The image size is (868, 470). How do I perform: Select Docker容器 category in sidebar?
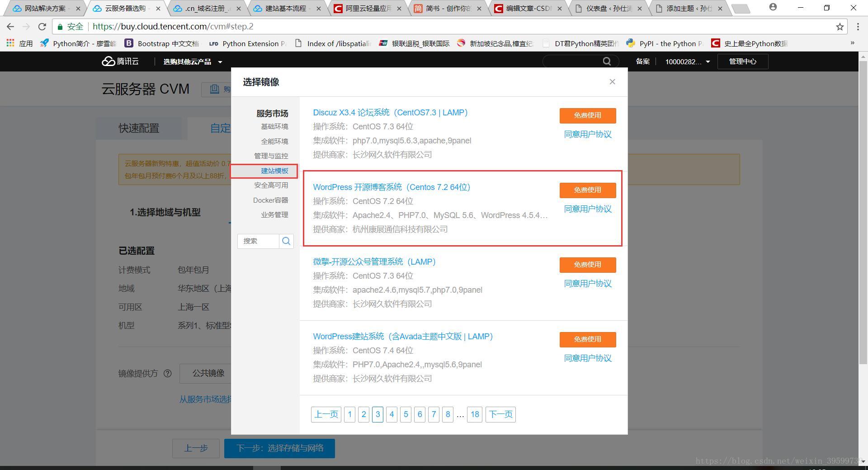click(270, 200)
